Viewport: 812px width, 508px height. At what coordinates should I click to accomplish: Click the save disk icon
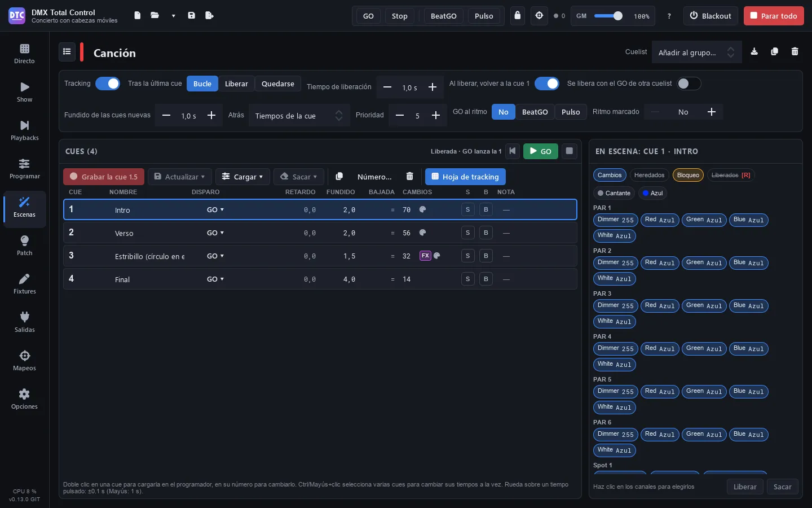tap(192, 16)
